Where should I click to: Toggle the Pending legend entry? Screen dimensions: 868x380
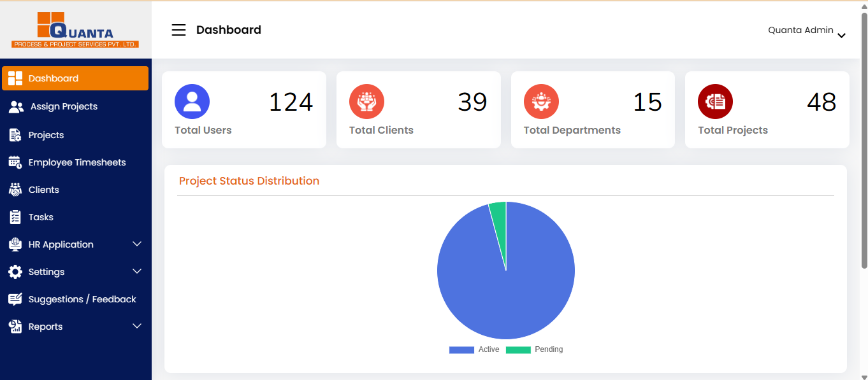click(534, 349)
